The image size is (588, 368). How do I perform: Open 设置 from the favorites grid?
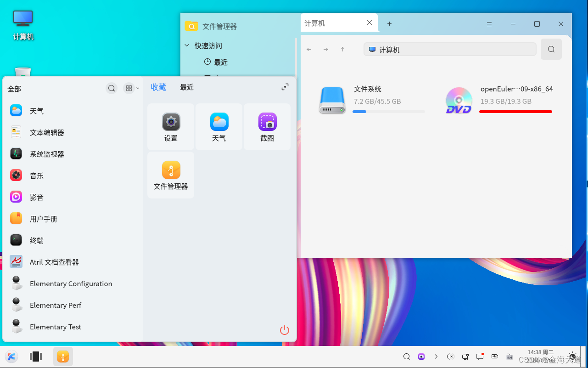pyautogui.click(x=171, y=127)
